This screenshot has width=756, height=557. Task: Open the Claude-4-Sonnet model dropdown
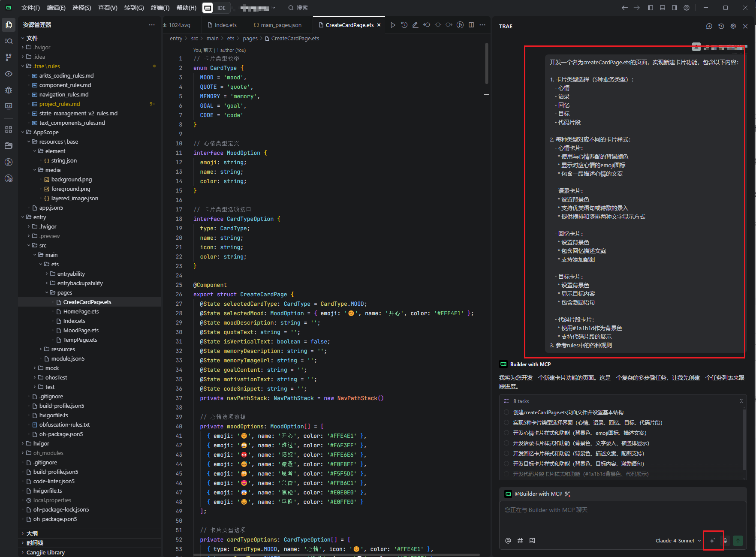coord(678,541)
